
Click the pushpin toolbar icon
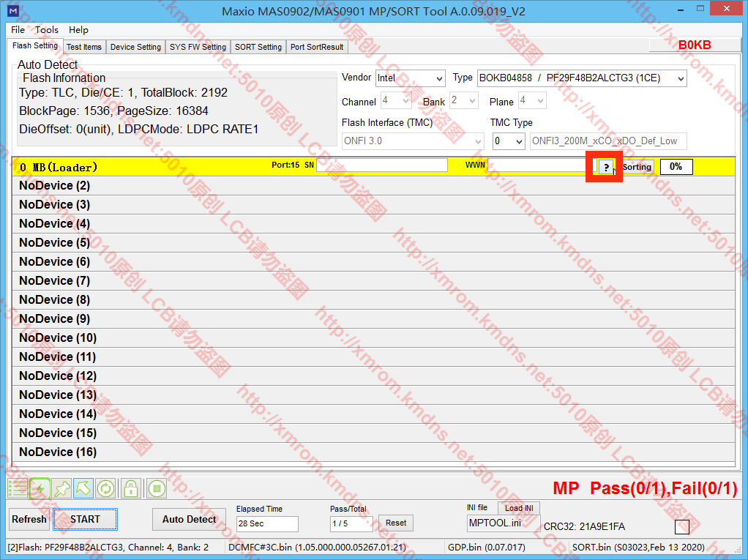[x=62, y=488]
